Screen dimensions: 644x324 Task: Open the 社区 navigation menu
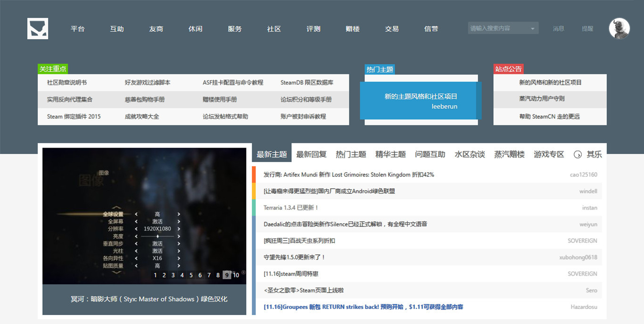274,29
